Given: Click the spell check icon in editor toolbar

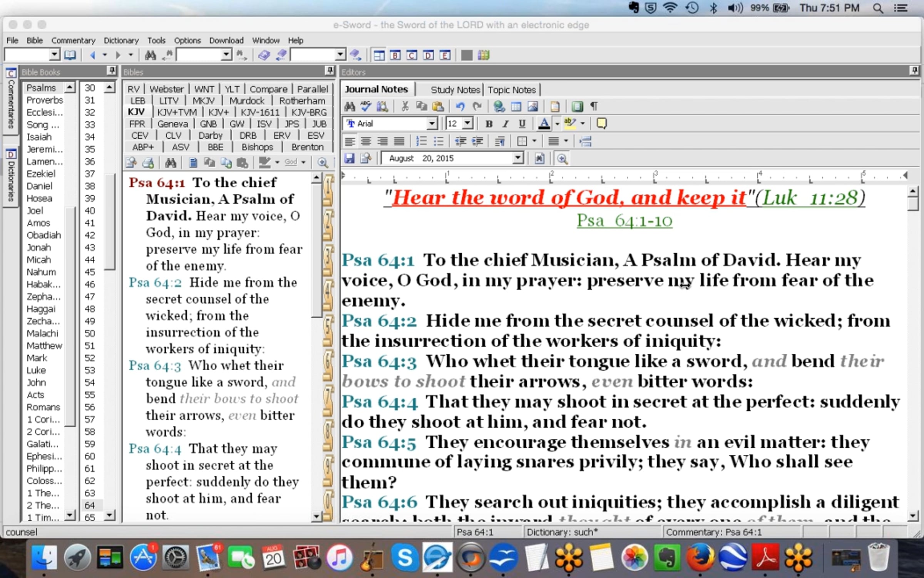Looking at the screenshot, I should coord(366,106).
